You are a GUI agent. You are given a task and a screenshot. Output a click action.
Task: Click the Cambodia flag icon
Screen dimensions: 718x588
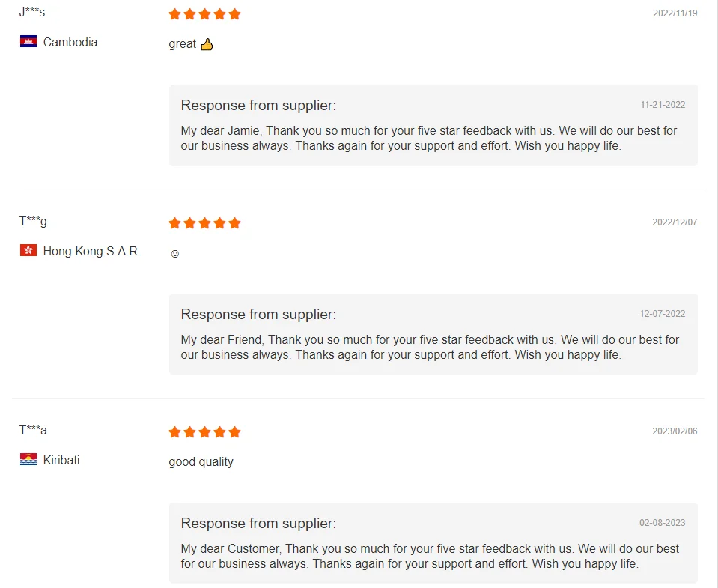(x=28, y=42)
